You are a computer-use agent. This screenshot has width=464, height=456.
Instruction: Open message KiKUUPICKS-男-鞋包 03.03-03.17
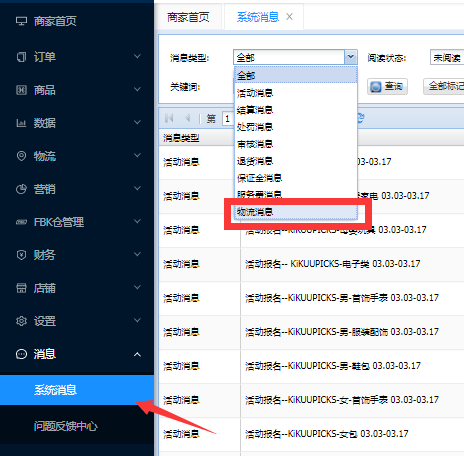pyautogui.click(x=333, y=366)
